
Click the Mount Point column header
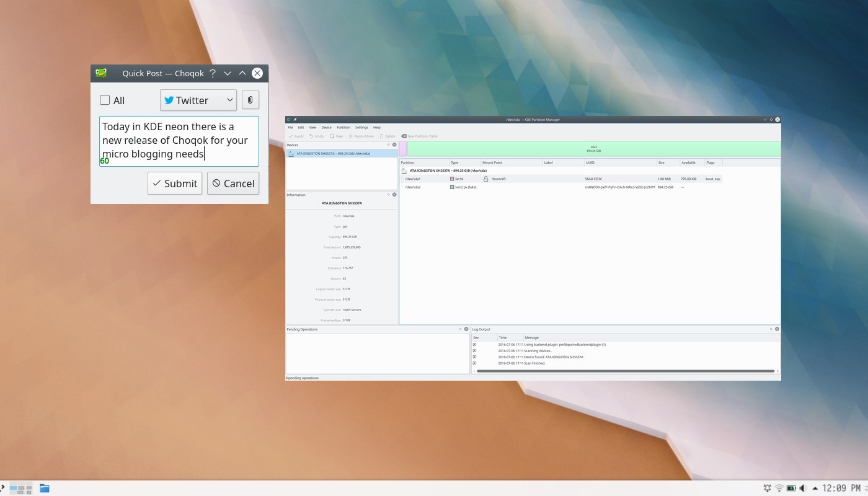click(x=511, y=162)
